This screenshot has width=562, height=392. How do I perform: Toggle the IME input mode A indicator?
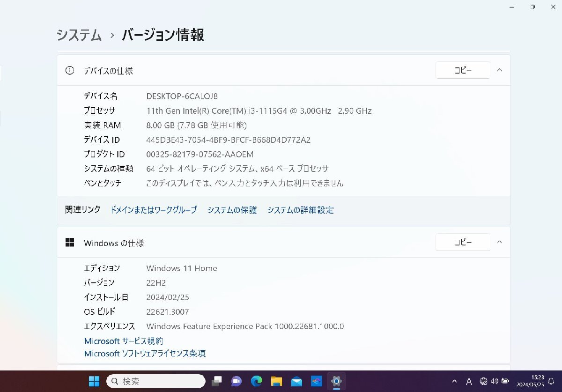click(x=469, y=381)
